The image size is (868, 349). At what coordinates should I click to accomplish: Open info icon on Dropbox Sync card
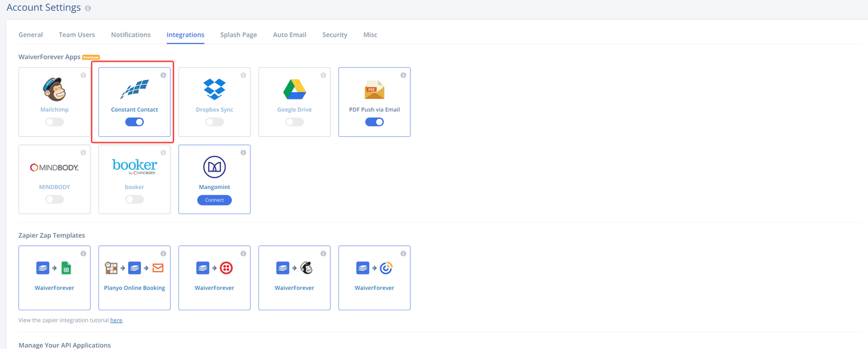[x=243, y=75]
